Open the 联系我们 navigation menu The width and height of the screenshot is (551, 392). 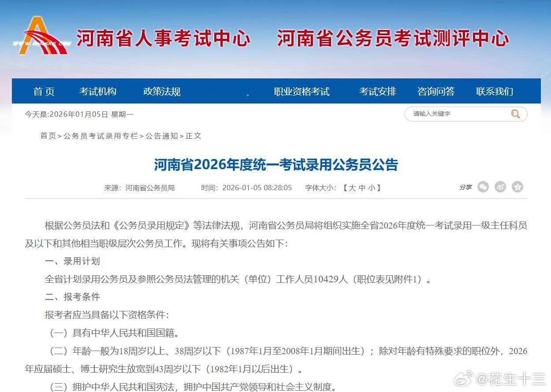pyautogui.click(x=493, y=91)
